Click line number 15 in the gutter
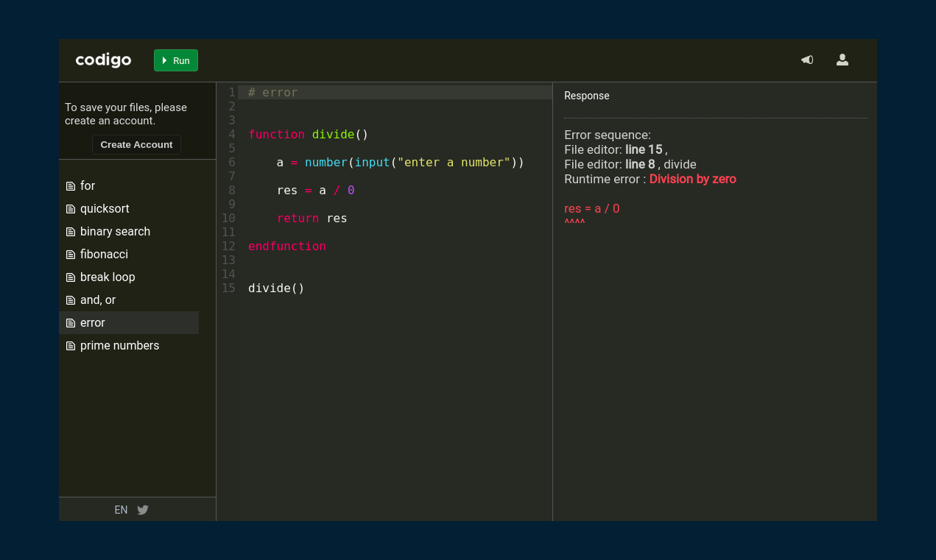The width and height of the screenshot is (936, 560). point(228,288)
